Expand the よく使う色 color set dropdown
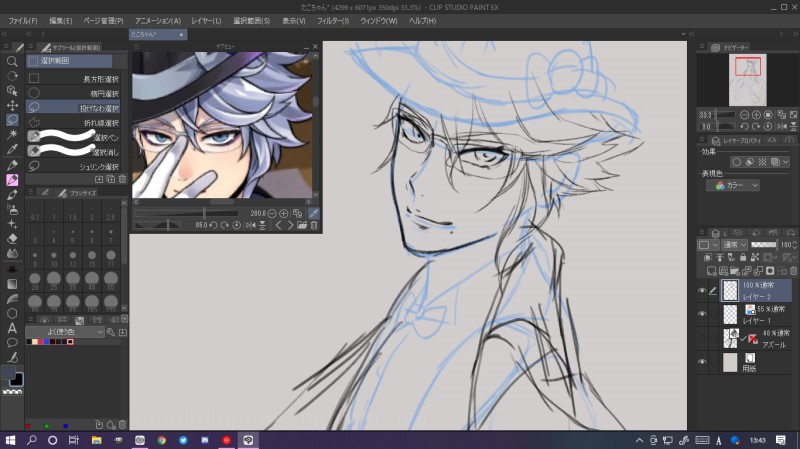 coord(66,331)
